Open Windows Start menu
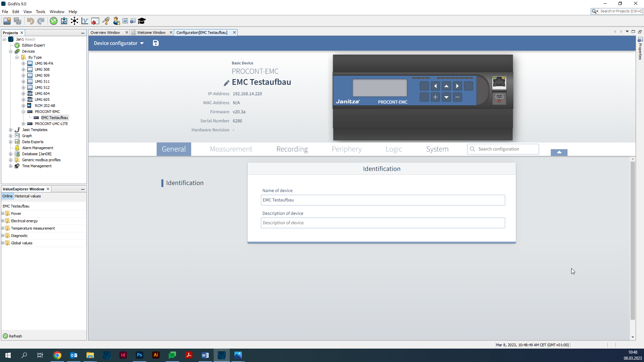644x362 pixels. point(8,355)
